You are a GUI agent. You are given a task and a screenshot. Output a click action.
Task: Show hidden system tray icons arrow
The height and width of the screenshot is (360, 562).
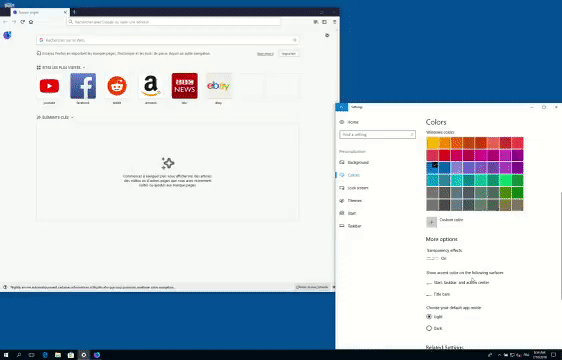(499, 355)
